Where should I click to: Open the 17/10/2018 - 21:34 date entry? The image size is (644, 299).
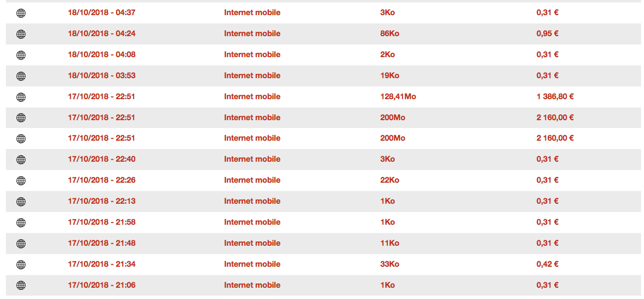101,264
